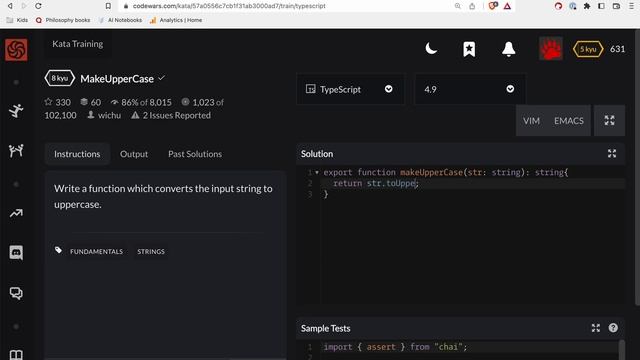Click the STRINGS tag
Screen dimensions: 640x360
click(151, 251)
